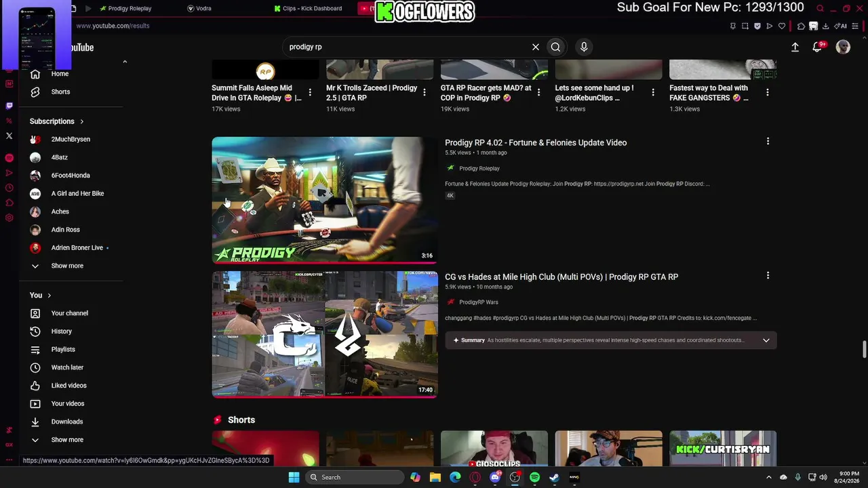Open Spotify from the taskbar
Screen dimensions: 868x488
pos(534,477)
